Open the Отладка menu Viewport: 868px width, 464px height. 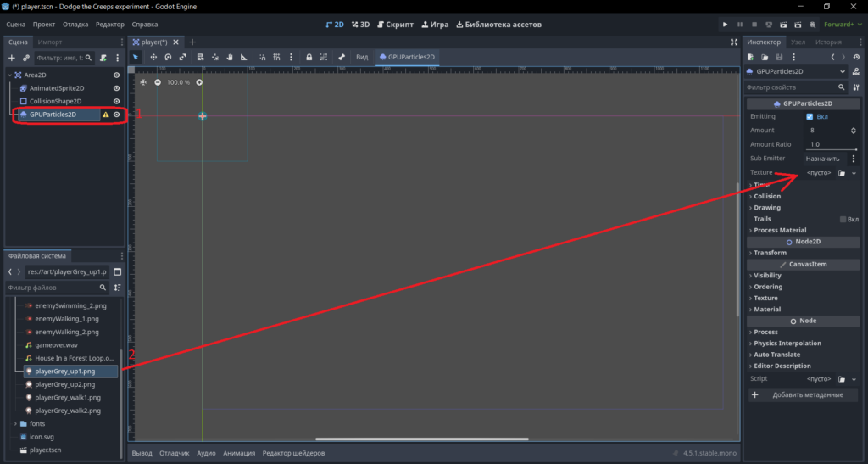coord(75,25)
